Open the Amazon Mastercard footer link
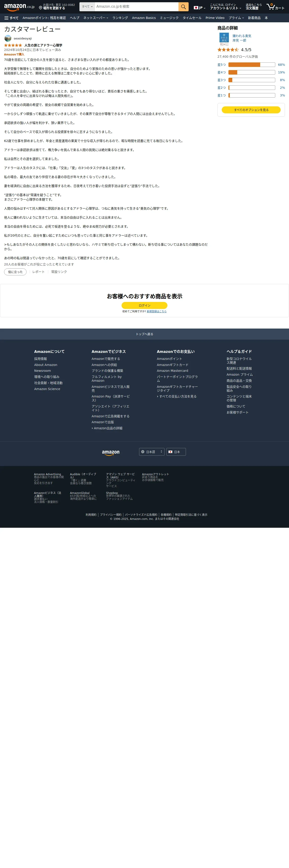 pyautogui.click(x=173, y=371)
